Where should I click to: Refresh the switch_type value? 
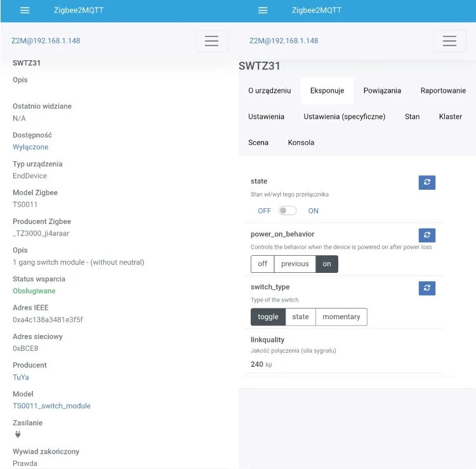pos(427,288)
